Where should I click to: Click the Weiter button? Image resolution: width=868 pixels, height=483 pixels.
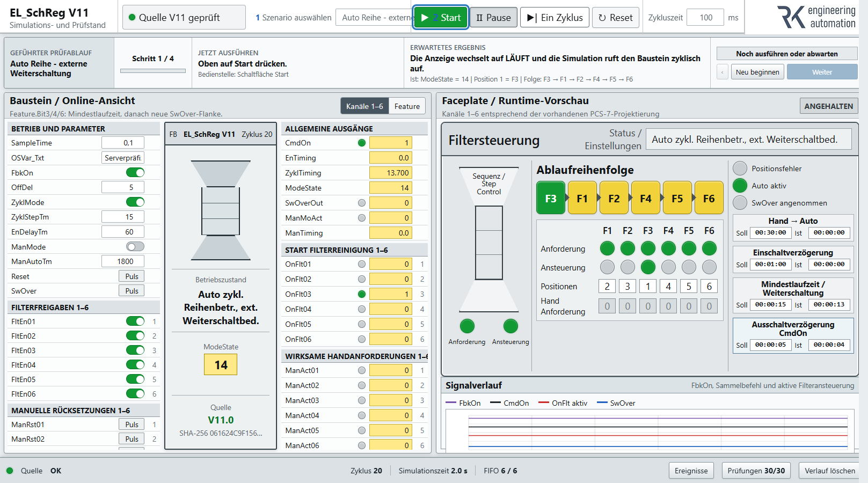point(822,72)
